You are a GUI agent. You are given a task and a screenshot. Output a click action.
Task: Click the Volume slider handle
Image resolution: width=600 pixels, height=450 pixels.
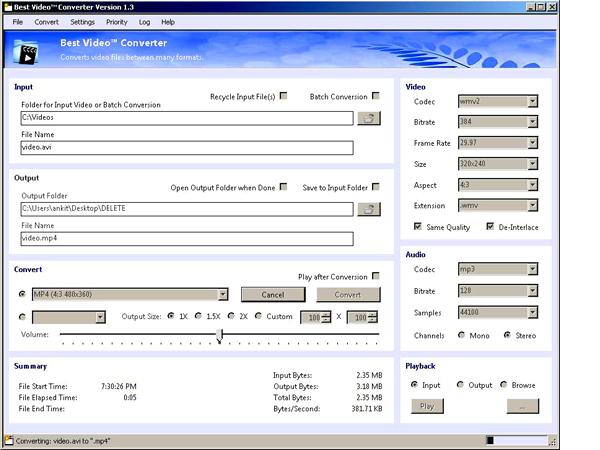pos(219,336)
